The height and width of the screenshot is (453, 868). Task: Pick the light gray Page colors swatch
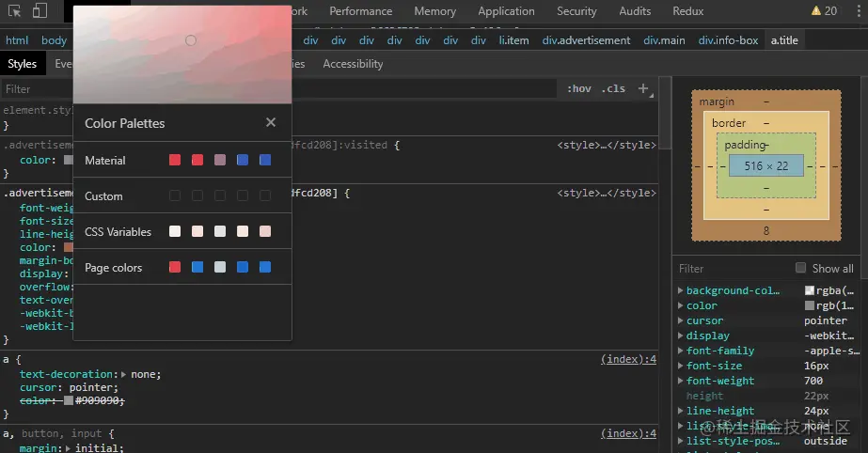tap(220, 267)
